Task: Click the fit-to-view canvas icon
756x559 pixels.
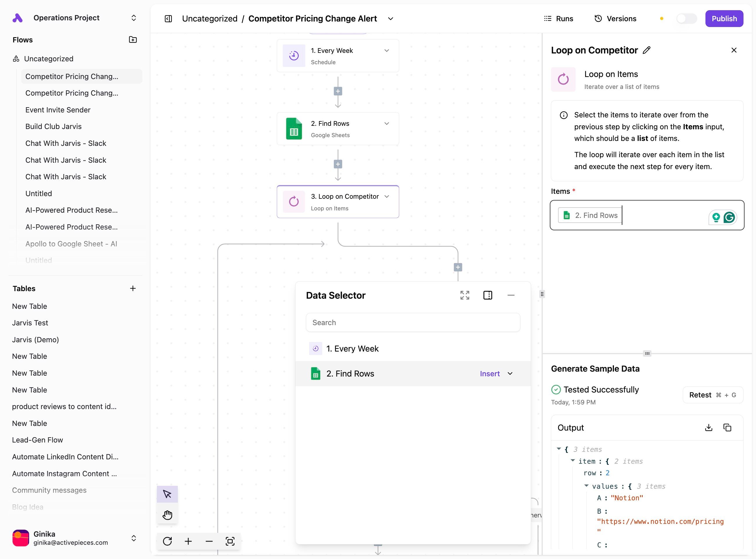Action: 230,541
